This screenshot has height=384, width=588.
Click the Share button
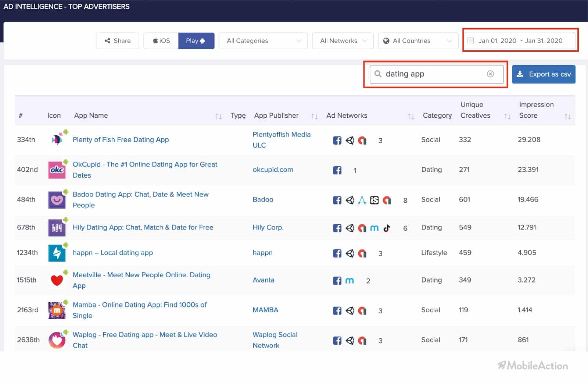[118, 41]
